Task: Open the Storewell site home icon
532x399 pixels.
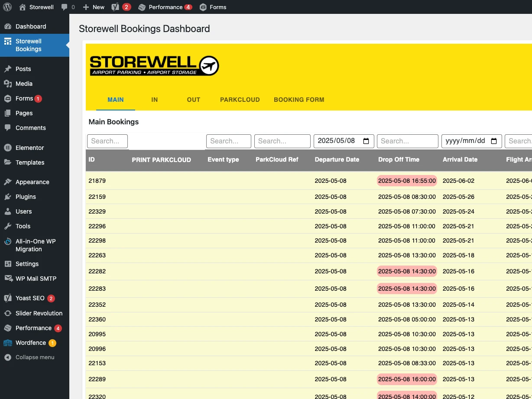Action: (23, 7)
